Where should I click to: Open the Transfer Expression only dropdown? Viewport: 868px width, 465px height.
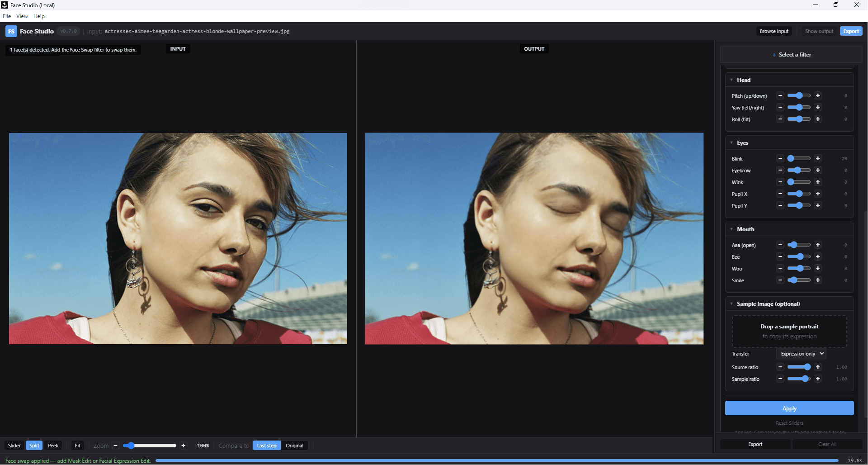(802, 354)
